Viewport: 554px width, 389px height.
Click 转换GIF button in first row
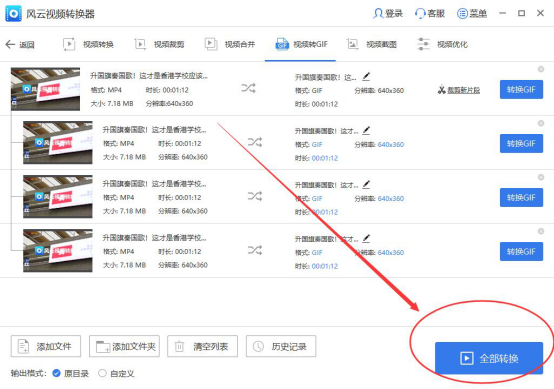click(x=521, y=89)
